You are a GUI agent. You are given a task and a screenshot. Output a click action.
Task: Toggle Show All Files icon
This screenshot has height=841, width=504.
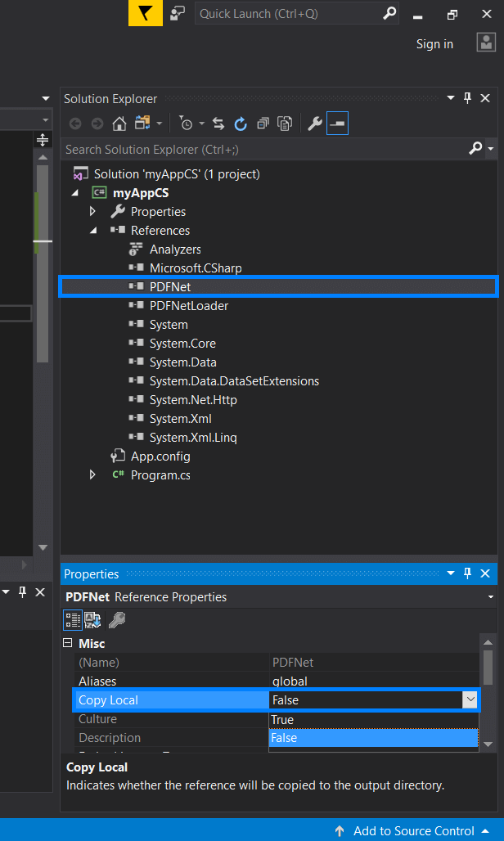(x=284, y=124)
